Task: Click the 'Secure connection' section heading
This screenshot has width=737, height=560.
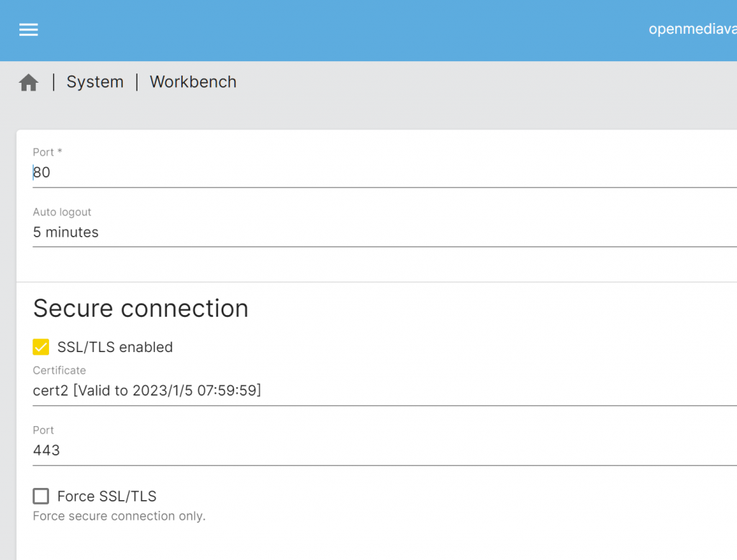Action: 140,308
